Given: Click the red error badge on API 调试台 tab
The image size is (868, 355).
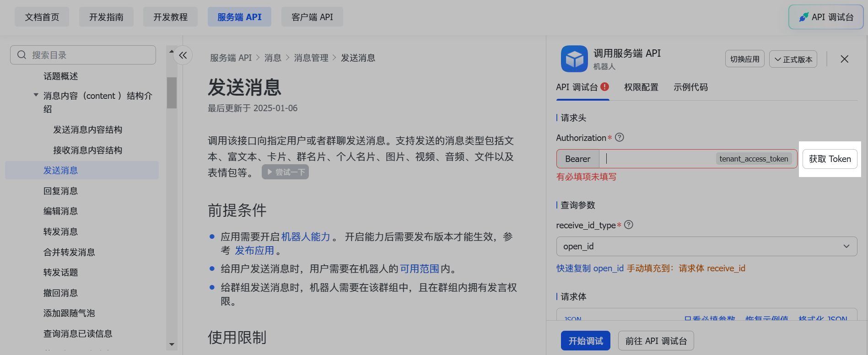Looking at the screenshot, I should click(604, 86).
